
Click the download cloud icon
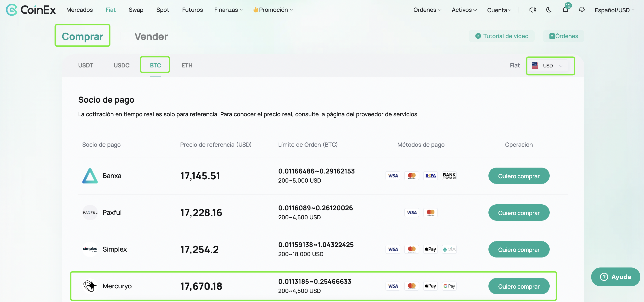click(x=582, y=10)
